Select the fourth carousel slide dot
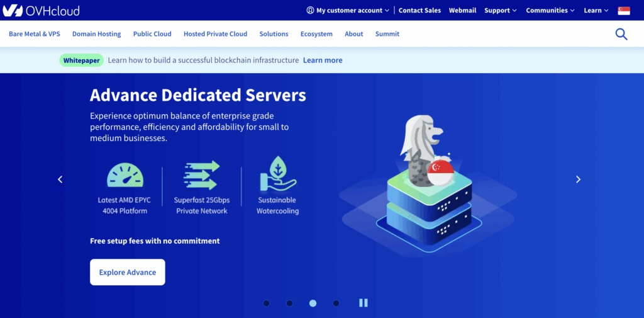 [x=336, y=304]
